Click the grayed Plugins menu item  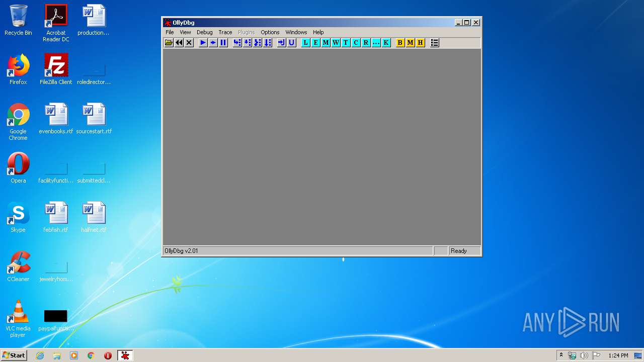pos(246,32)
